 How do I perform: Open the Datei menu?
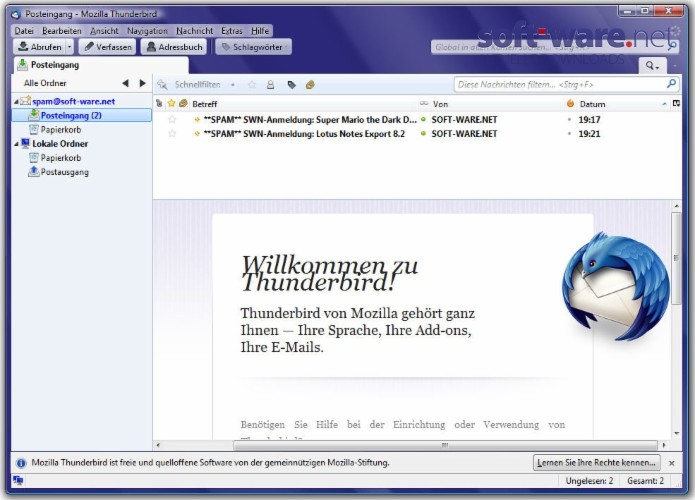(24, 31)
